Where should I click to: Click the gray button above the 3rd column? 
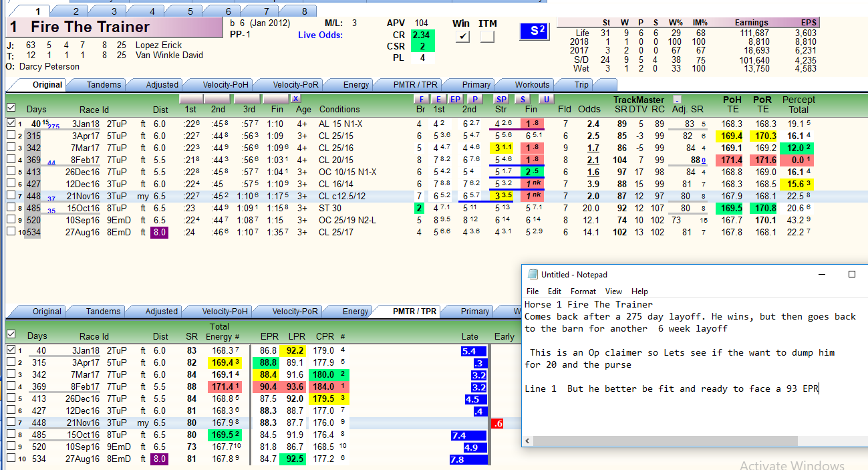coord(247,99)
